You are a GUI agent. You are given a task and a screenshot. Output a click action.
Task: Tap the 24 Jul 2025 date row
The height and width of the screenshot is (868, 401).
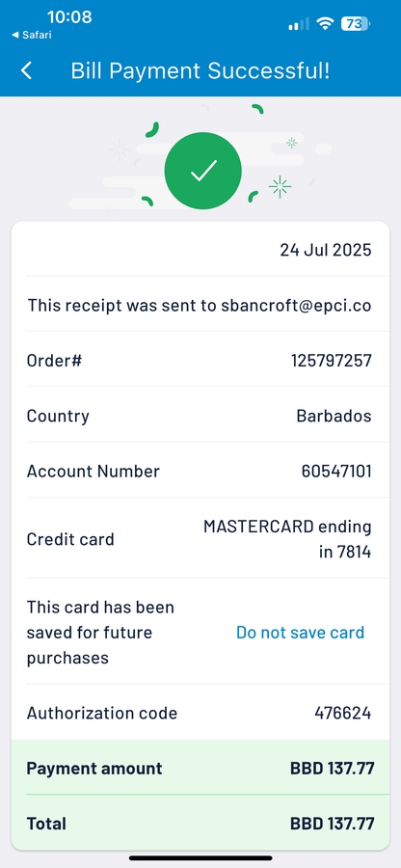200,250
